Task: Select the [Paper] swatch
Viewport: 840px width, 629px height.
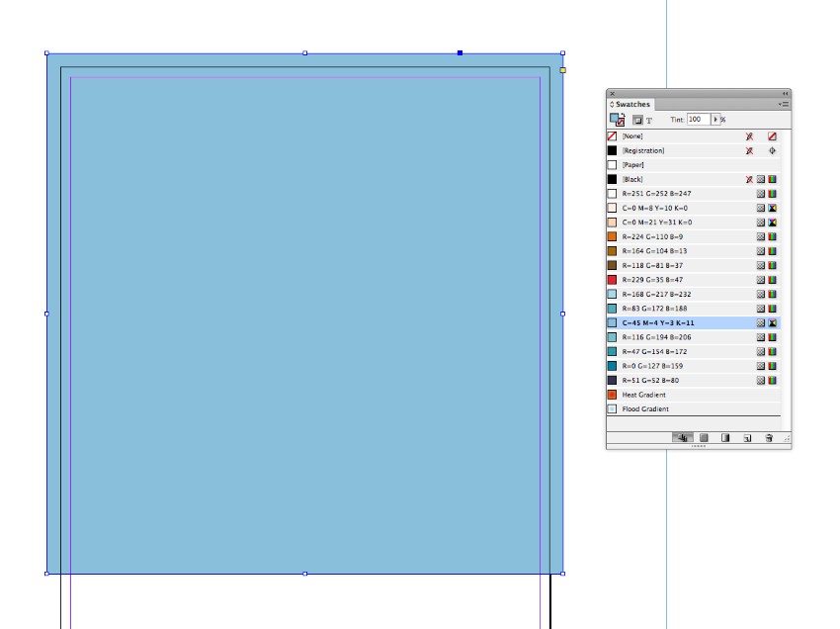Action: 693,165
